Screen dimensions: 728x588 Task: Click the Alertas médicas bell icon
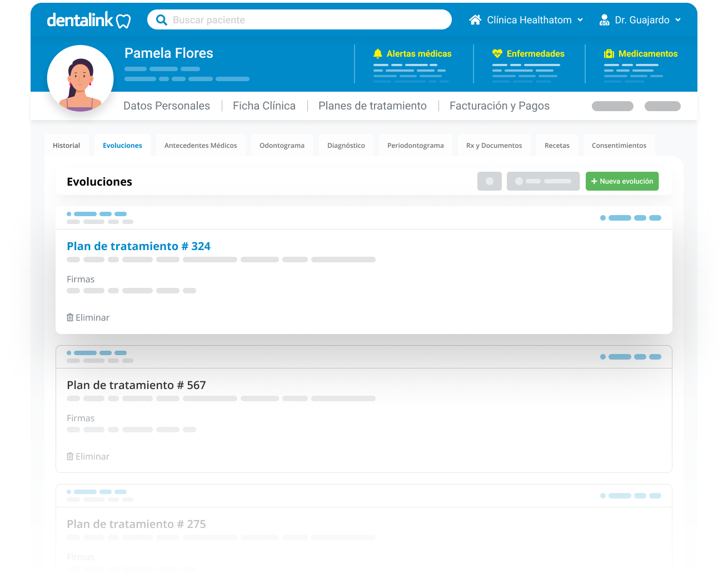[x=378, y=54]
